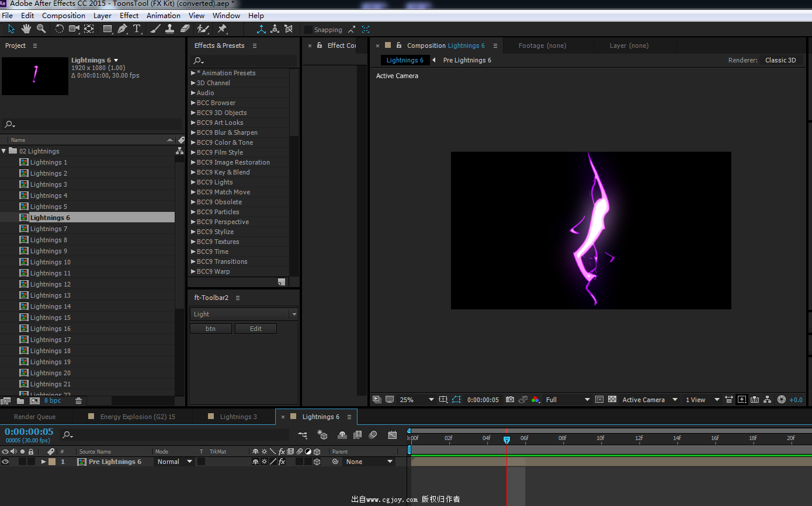
Task: Open the Active Camera view dropdown
Action: 650,400
